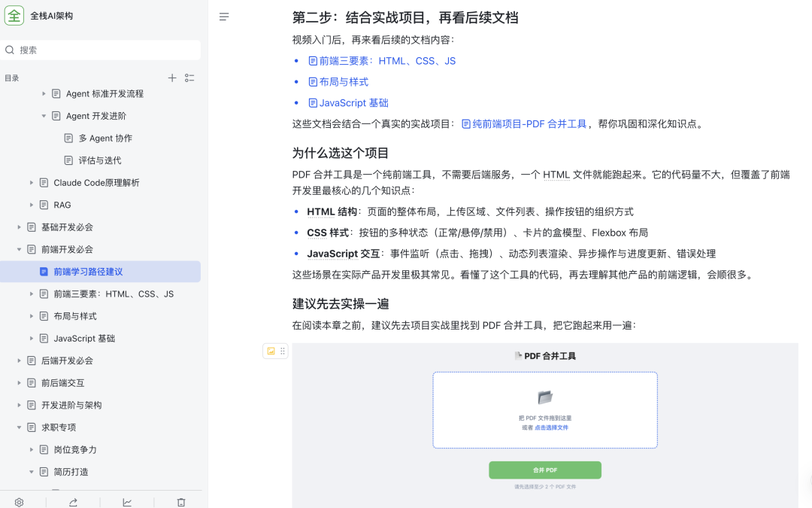The width and height of the screenshot is (812, 508).
Task: Add a new document with plus icon
Action: tap(172, 78)
